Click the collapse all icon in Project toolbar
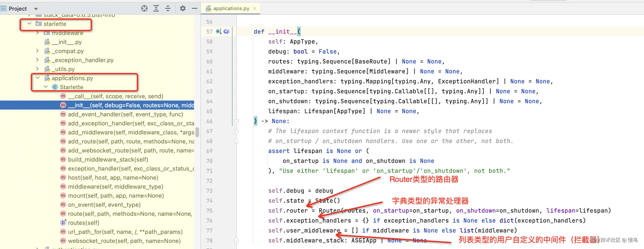This screenshot has height=249, width=644. [168, 9]
